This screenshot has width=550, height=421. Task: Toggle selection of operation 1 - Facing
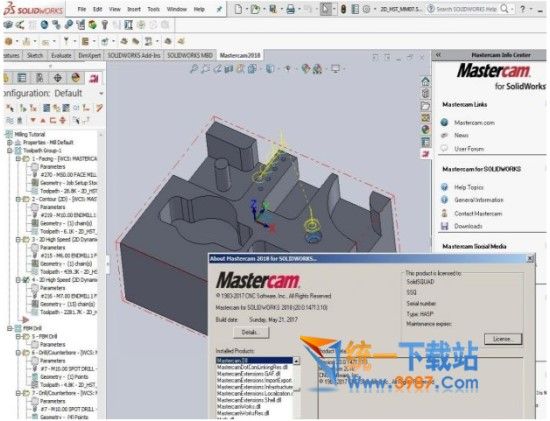(26, 159)
